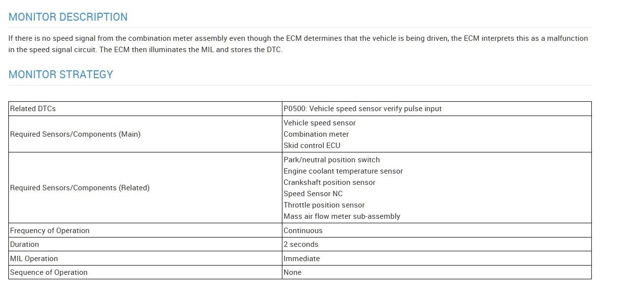The width and height of the screenshot is (644, 297).
Task: Click the Skid control ECU entry
Action: pyautogui.click(x=312, y=146)
